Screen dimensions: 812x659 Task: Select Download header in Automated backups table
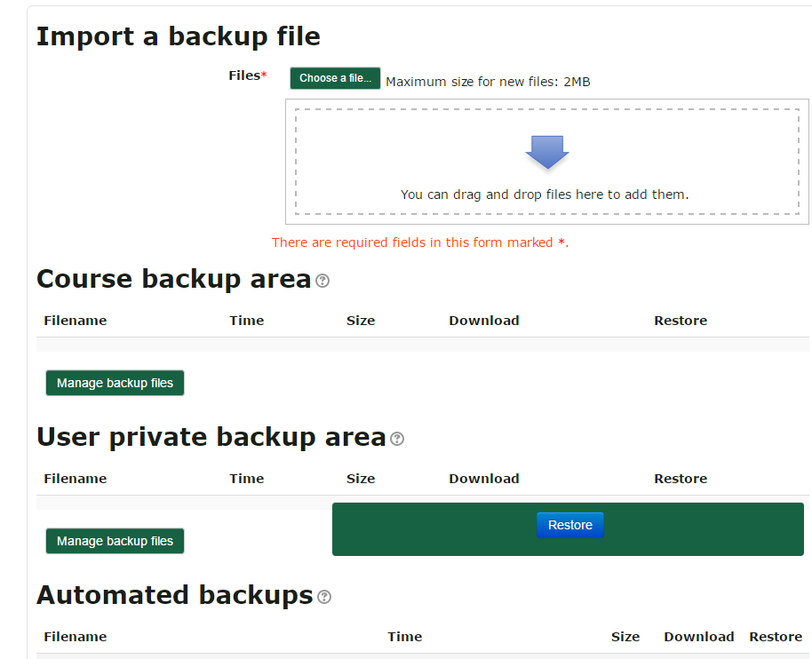tap(698, 636)
